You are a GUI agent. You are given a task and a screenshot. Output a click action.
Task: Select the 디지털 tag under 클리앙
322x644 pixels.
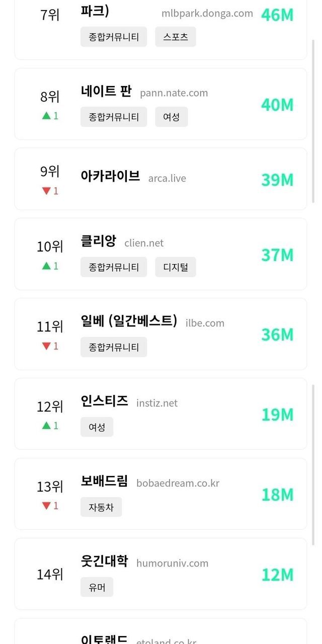click(x=175, y=267)
